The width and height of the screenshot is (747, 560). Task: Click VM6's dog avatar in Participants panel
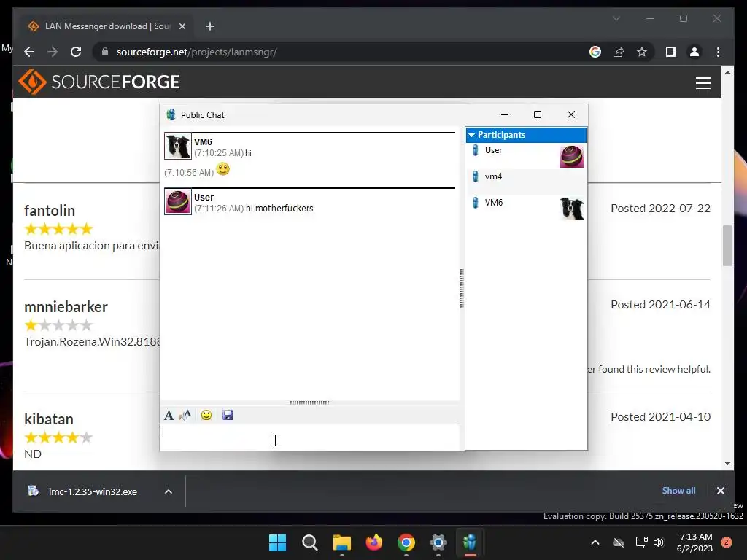click(572, 209)
